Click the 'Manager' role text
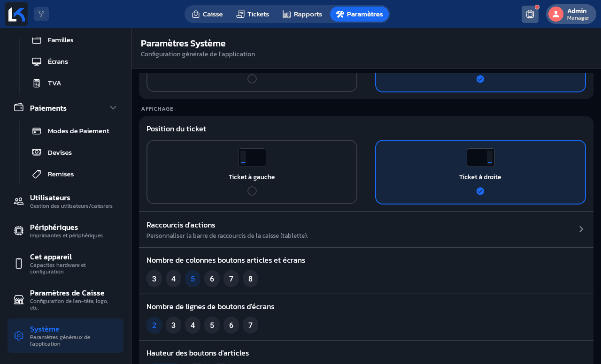The image size is (601, 364). tap(578, 18)
